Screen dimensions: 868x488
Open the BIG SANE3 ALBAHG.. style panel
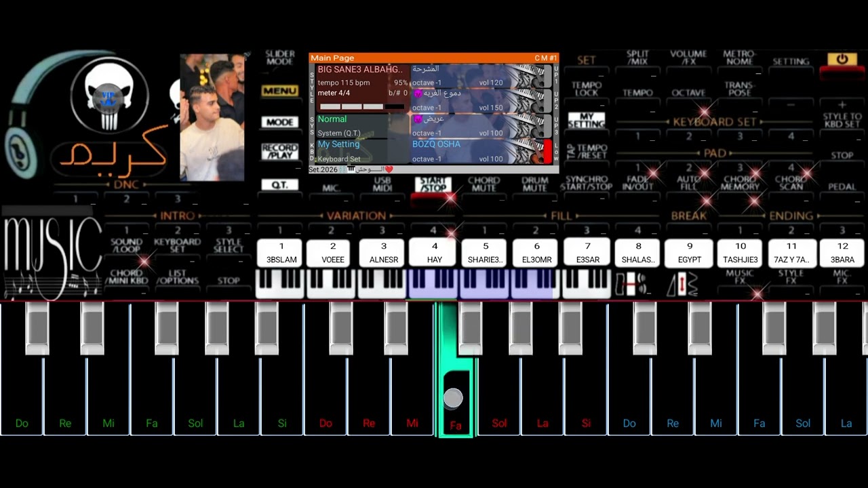click(x=362, y=89)
